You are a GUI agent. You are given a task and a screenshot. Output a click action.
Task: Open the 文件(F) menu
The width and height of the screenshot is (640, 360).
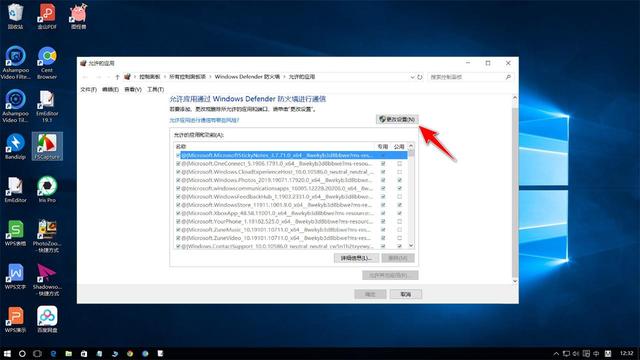click(x=88, y=89)
